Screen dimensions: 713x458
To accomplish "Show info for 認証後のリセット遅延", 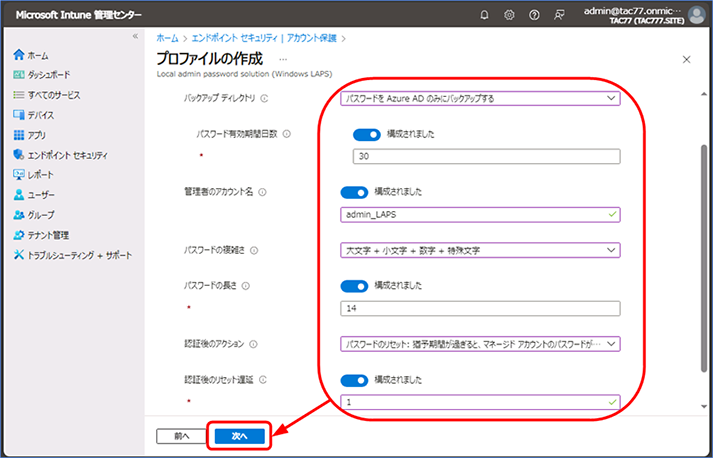I will 262,380.
